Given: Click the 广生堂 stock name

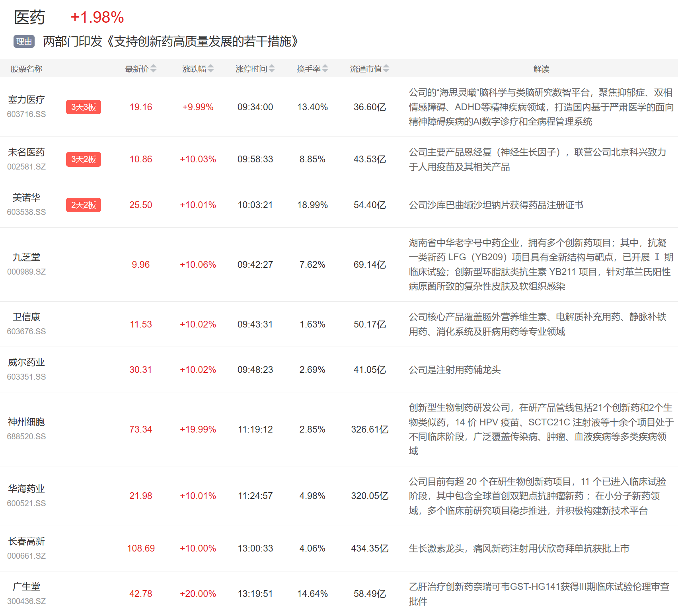Looking at the screenshot, I should 26,587.
